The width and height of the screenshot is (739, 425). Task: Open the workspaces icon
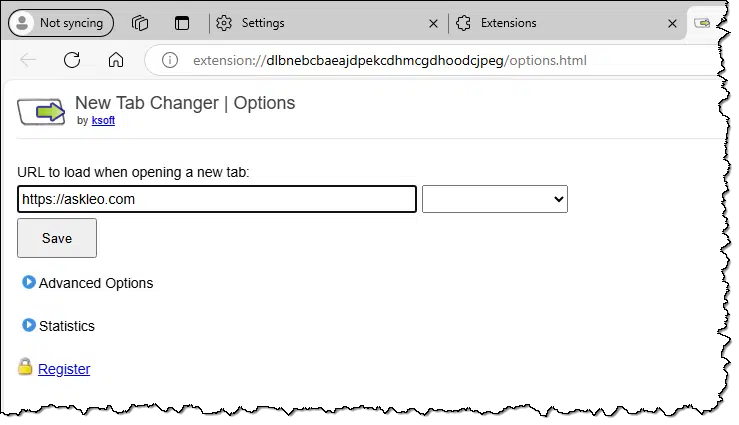coord(140,23)
